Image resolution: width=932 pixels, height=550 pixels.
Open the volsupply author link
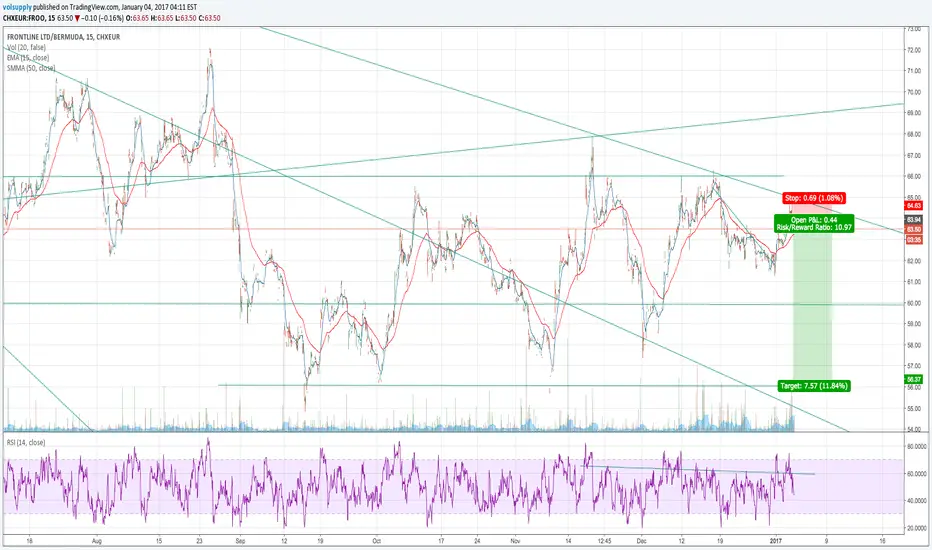click(17, 8)
